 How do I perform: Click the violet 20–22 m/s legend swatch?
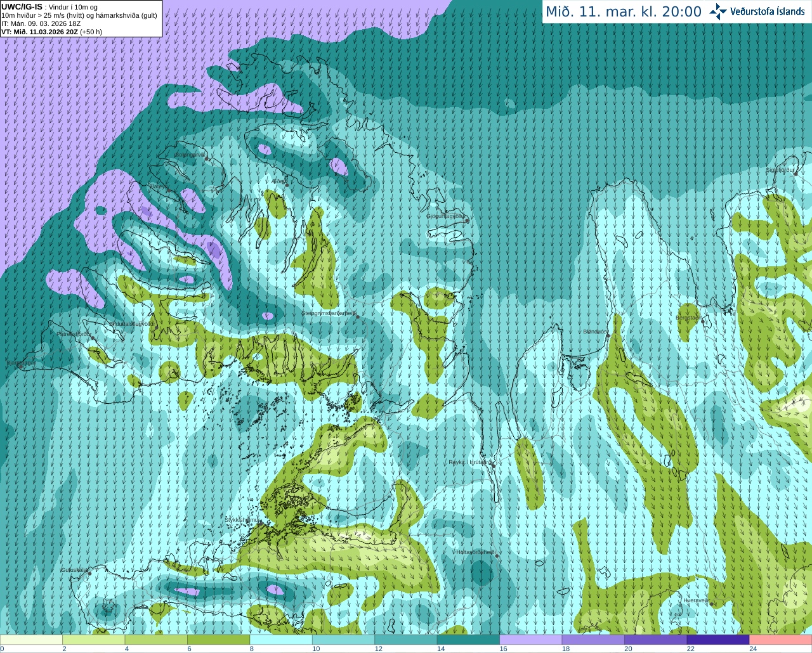pyautogui.click(x=656, y=640)
